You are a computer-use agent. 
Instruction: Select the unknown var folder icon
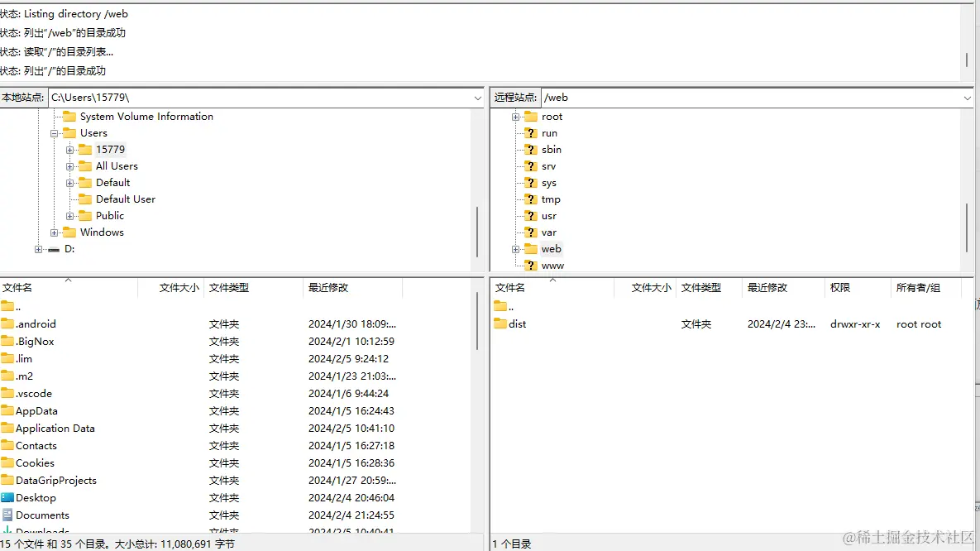[531, 232]
